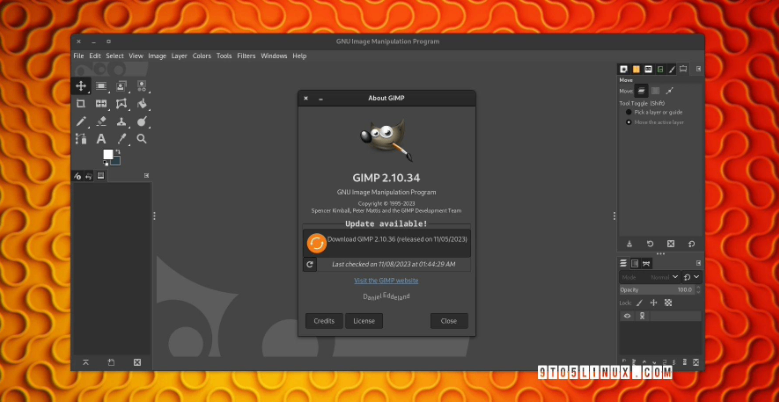Image resolution: width=779 pixels, height=402 pixels.
Task: Open left dock tab configuration menu
Action: click(147, 175)
